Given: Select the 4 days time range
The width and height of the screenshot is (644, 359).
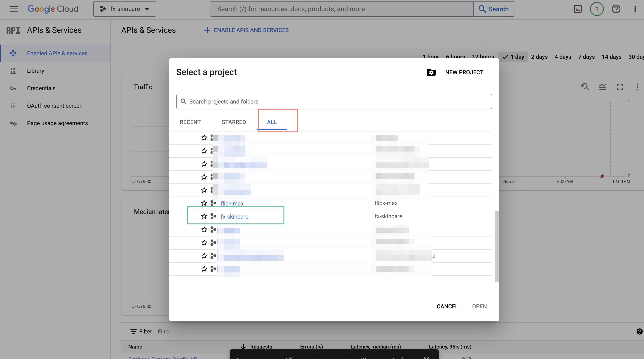Looking at the screenshot, I should point(563,57).
